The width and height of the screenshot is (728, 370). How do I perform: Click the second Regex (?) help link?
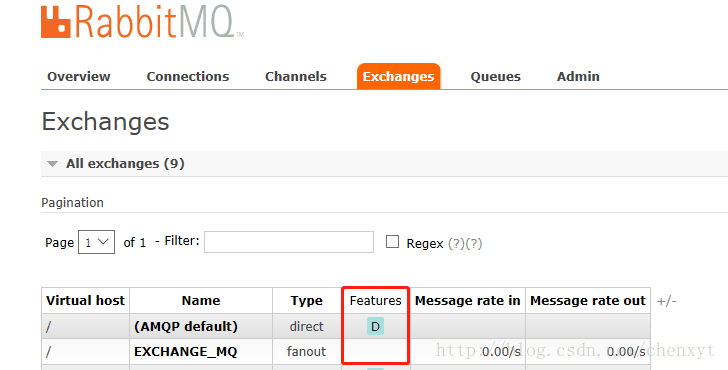(x=474, y=243)
